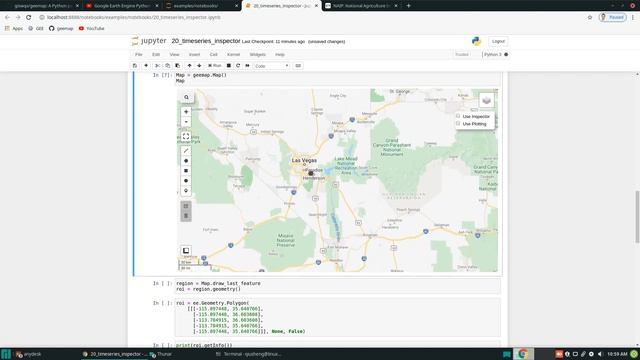This screenshot has height=360, width=640.
Task: Open the Insert menu
Action: 194,54
